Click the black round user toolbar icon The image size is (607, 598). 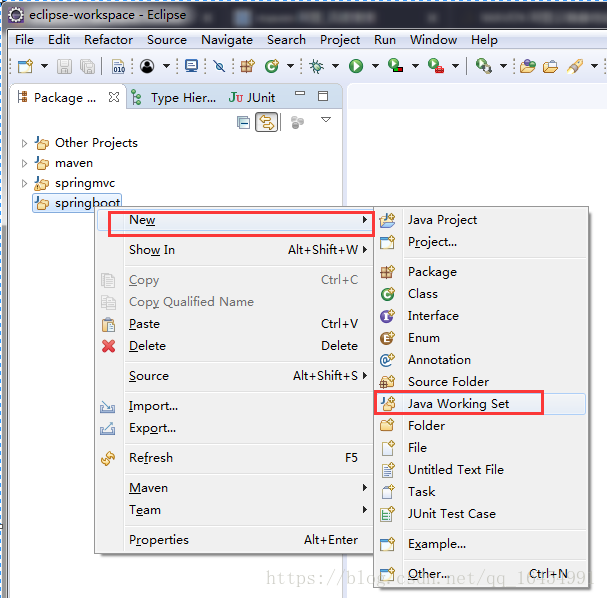147,66
